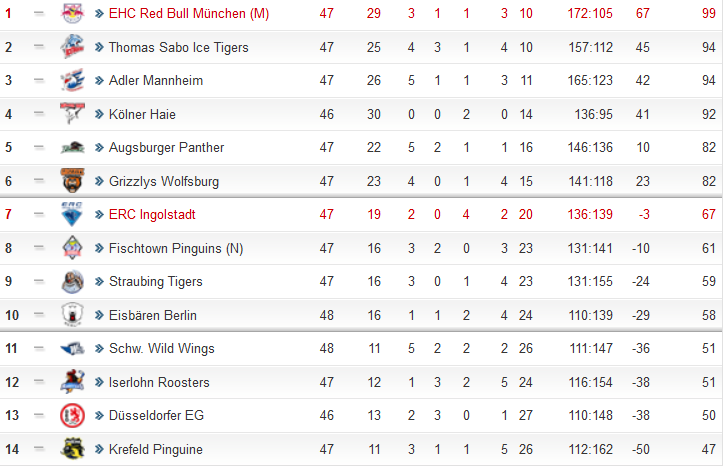Open the Adler Mannheim team link

point(156,80)
